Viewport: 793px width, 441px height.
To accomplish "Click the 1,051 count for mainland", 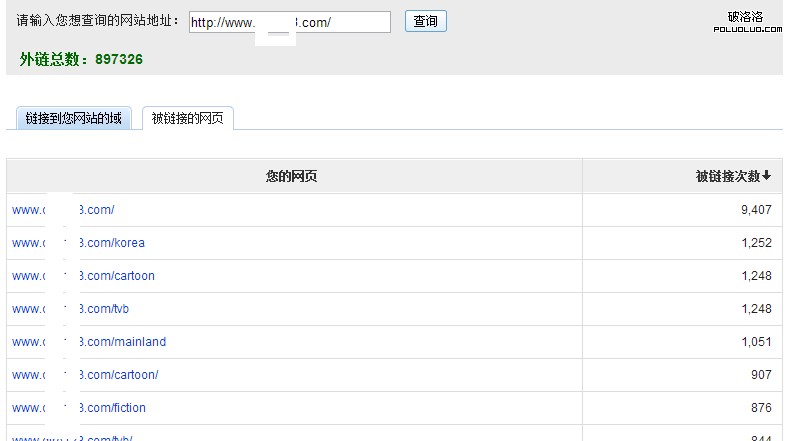I will click(x=755, y=342).
